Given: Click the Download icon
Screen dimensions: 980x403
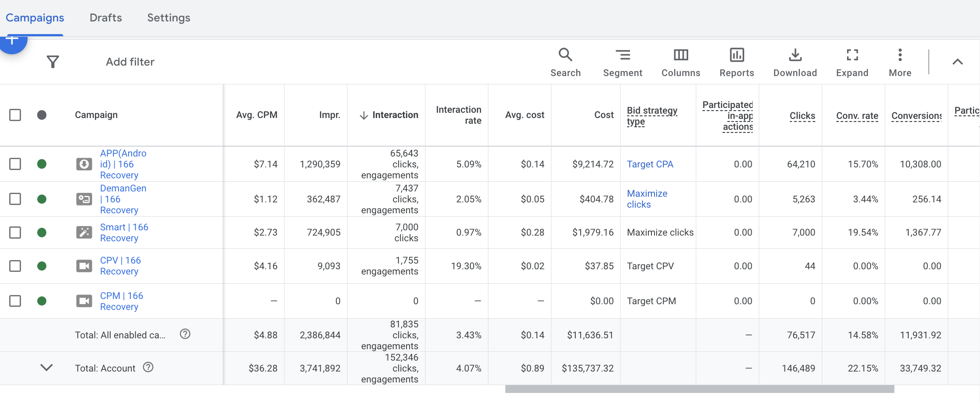Looking at the screenshot, I should (795, 55).
